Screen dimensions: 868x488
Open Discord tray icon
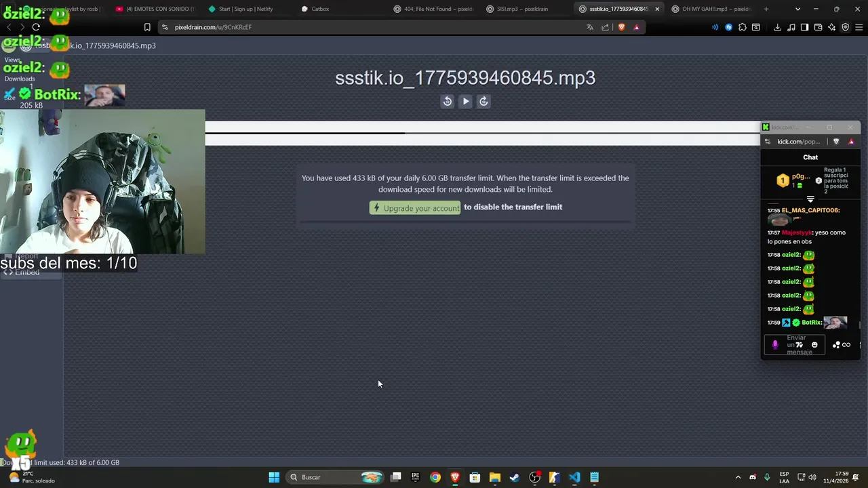753,477
